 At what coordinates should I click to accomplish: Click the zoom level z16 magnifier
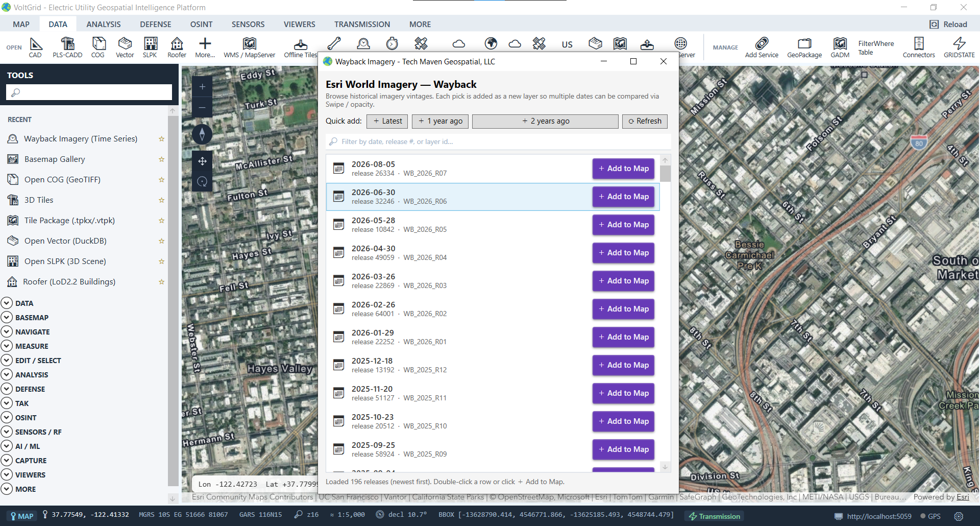[299, 514]
